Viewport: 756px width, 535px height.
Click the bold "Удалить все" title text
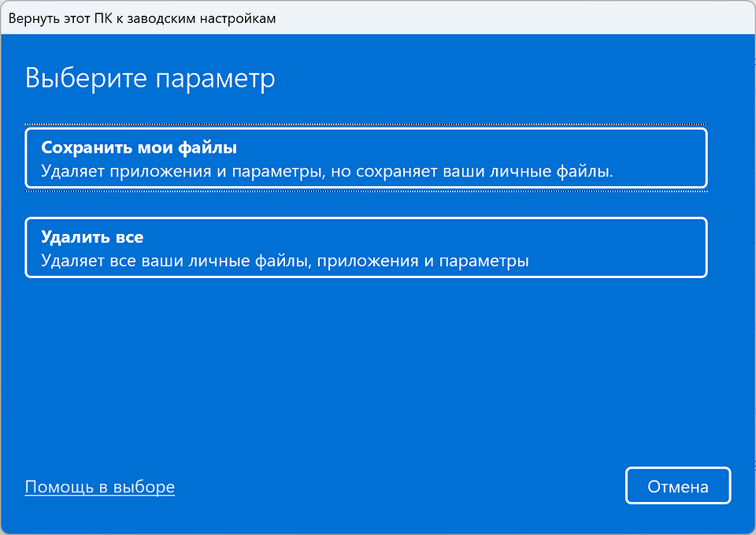[92, 237]
